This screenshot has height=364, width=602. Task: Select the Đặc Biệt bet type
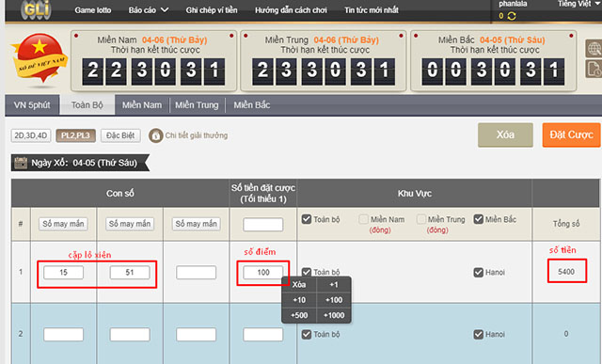[120, 135]
